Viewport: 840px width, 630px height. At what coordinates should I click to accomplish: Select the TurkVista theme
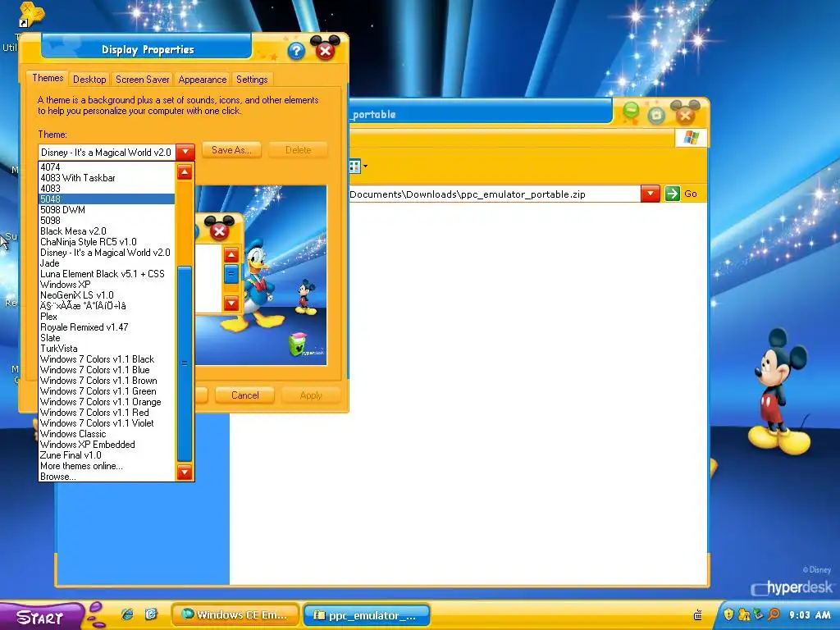click(x=107, y=349)
